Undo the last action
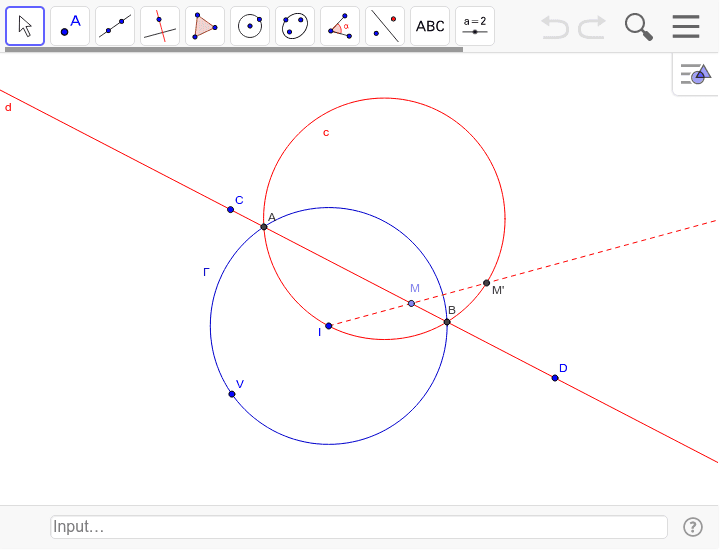 pyautogui.click(x=555, y=27)
